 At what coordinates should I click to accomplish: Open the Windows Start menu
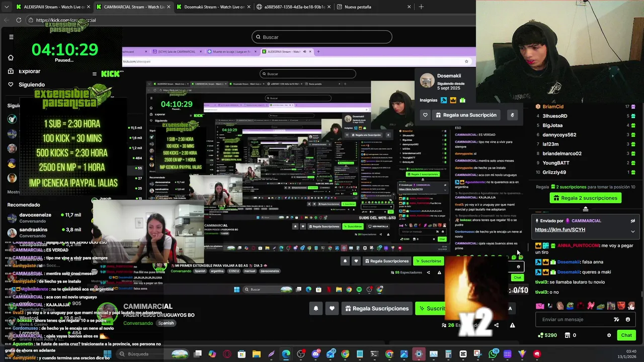(x=107, y=354)
